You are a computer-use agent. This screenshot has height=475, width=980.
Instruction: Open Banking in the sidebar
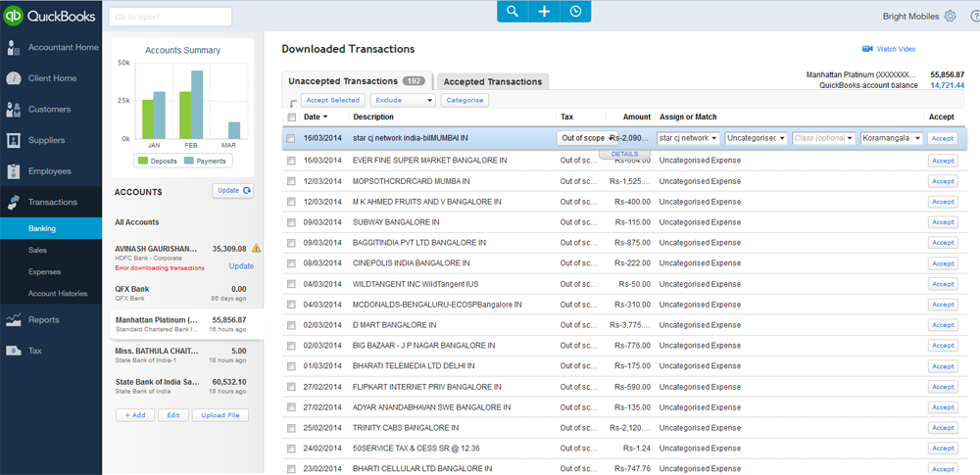[x=51, y=229]
